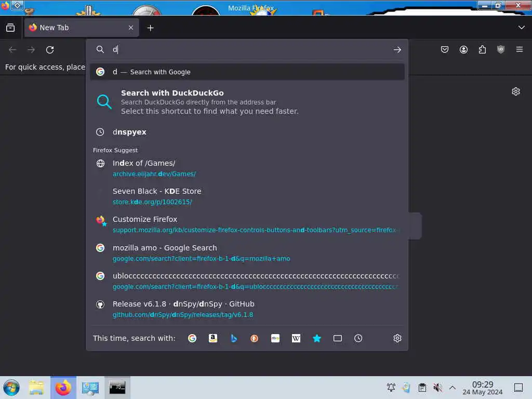
Task: Close the New Tab tab
Action: 131,28
